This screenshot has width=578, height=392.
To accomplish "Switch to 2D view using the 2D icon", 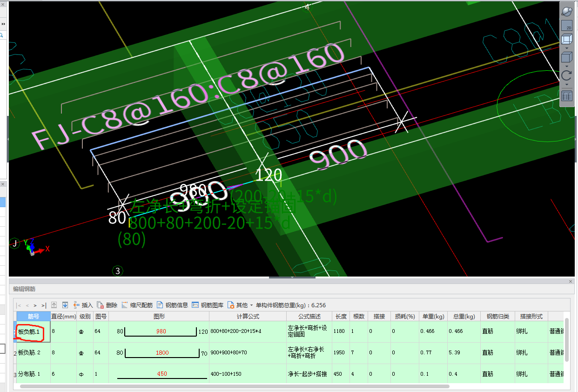I will coord(566,26).
